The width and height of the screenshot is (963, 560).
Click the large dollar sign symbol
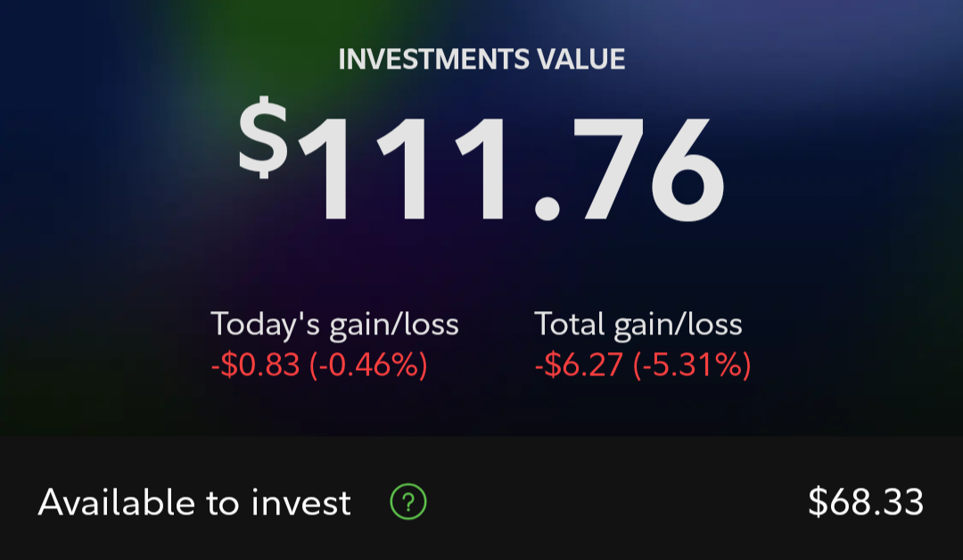(x=263, y=140)
